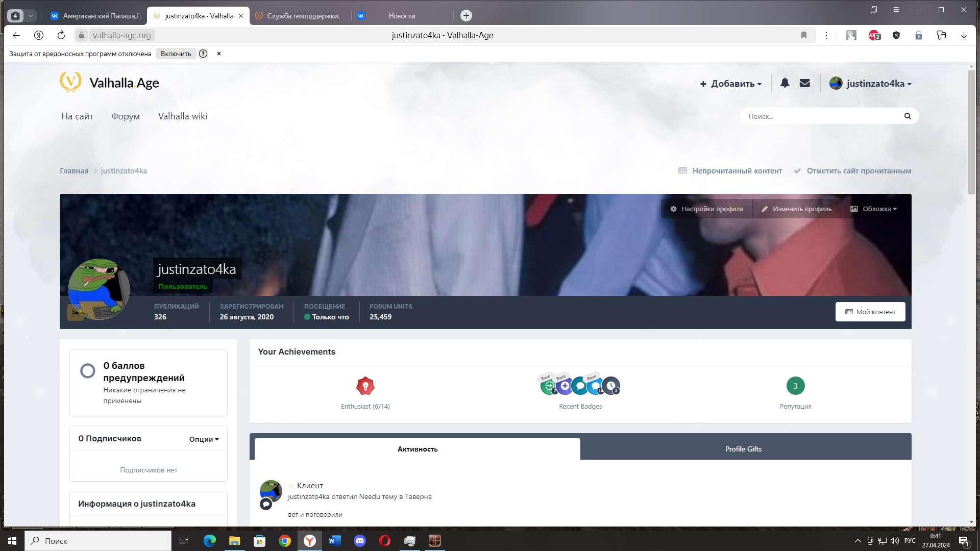Expand the Добавить dropdown menu
Image resolution: width=980 pixels, height=551 pixels.
click(730, 84)
